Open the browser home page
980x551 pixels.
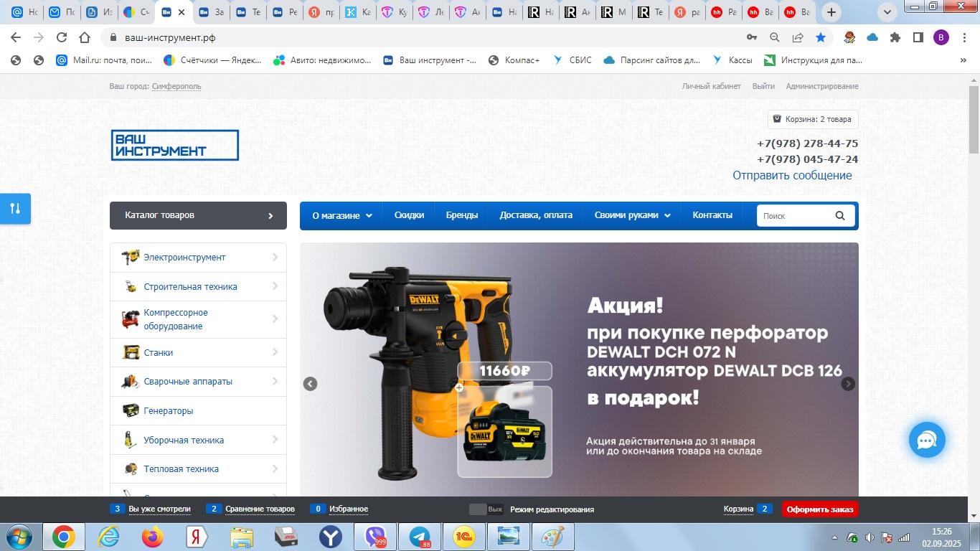[x=85, y=37]
